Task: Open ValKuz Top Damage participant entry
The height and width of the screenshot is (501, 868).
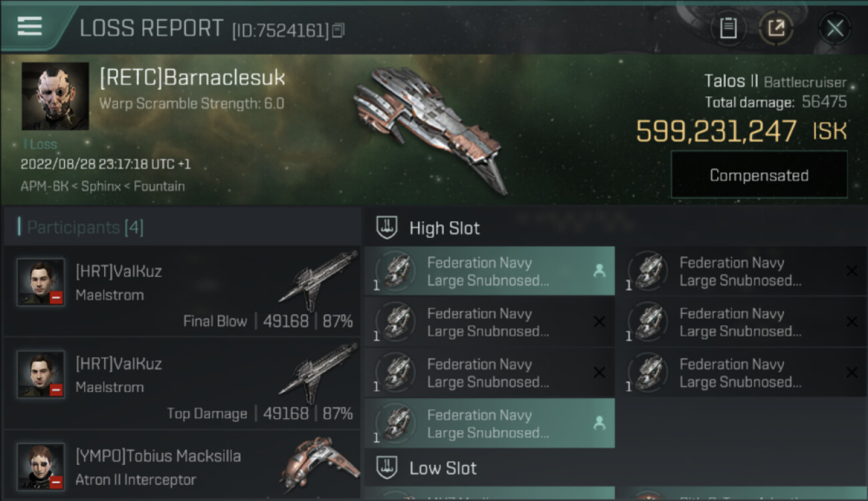Action: 182,383
